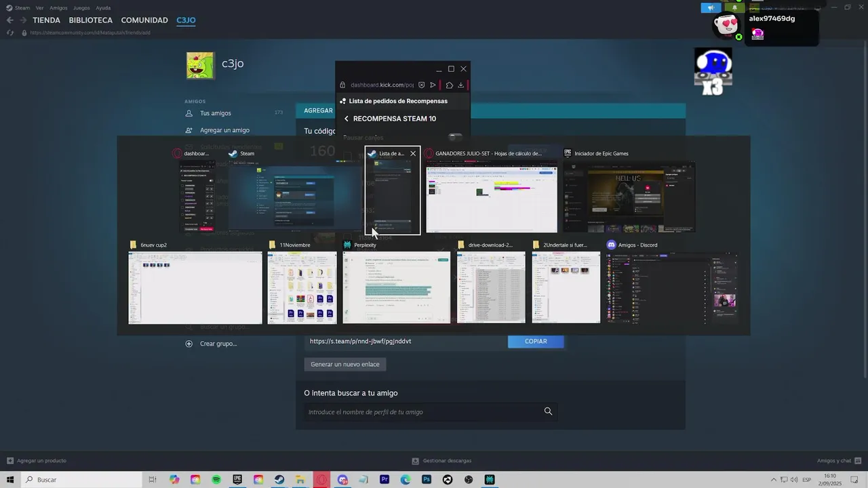Open the Perplexity taskbar icon
868x488 pixels.
pyautogui.click(x=490, y=480)
